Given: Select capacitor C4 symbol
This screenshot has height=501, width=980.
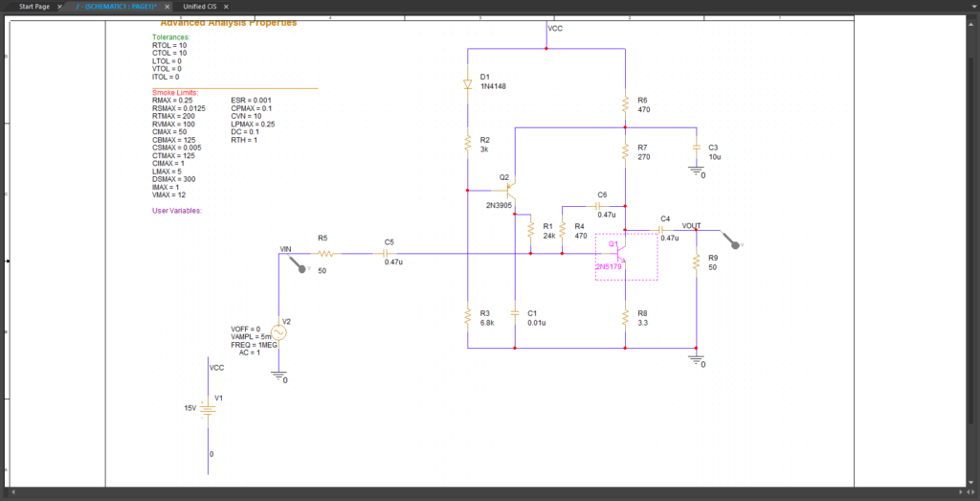Looking at the screenshot, I should click(661, 230).
